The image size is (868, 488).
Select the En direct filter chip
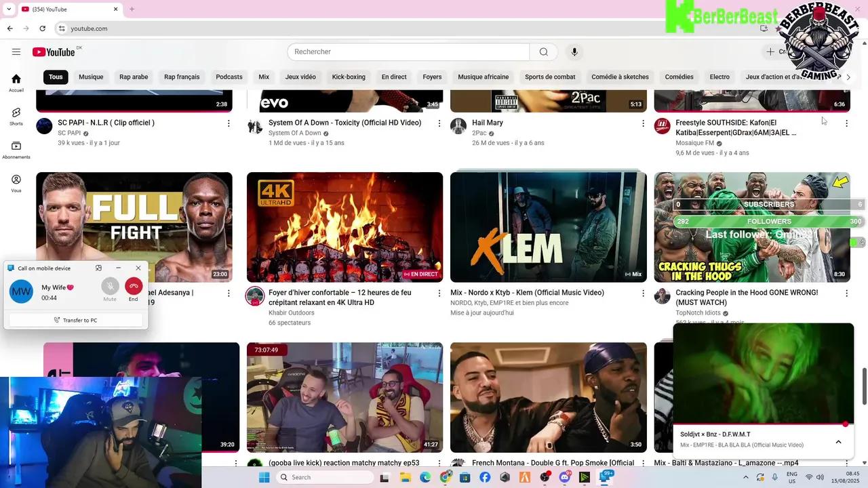click(x=394, y=77)
